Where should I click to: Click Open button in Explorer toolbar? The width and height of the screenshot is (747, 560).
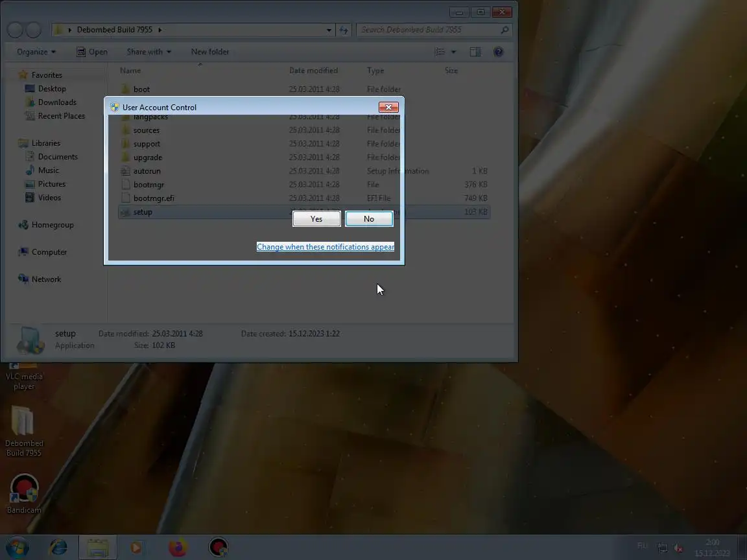coord(92,51)
